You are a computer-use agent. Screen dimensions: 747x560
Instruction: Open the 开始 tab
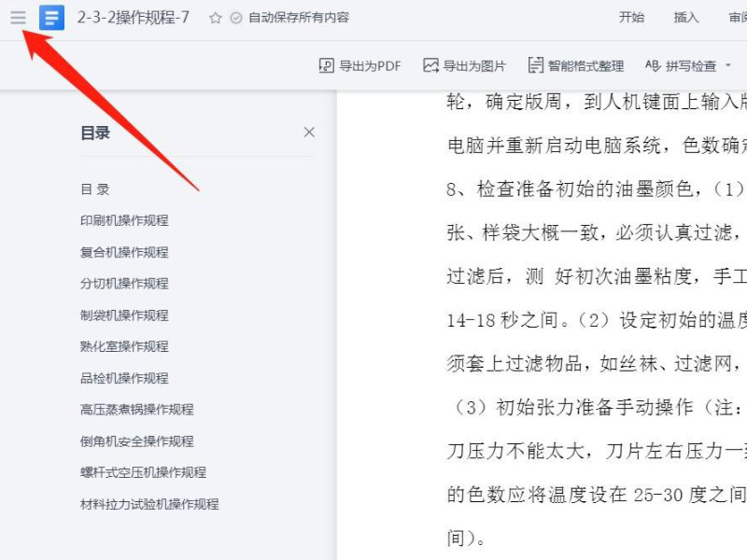point(631,18)
